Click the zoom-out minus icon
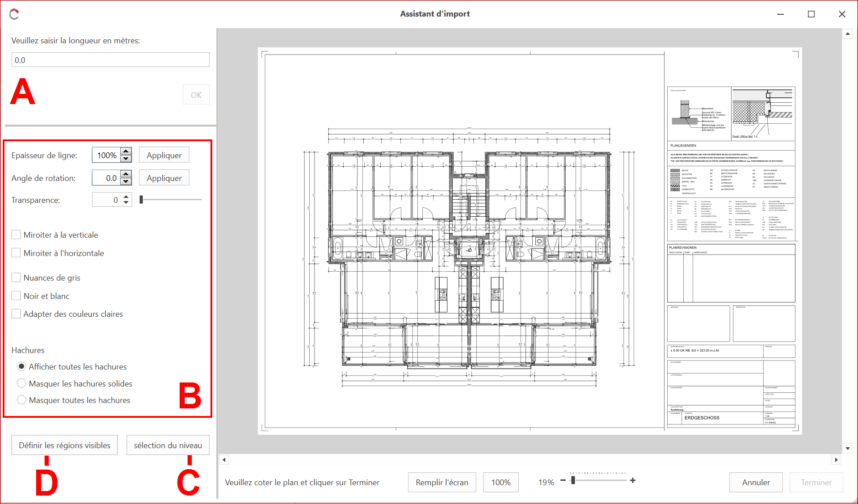This screenshot has width=858, height=504. click(x=563, y=480)
